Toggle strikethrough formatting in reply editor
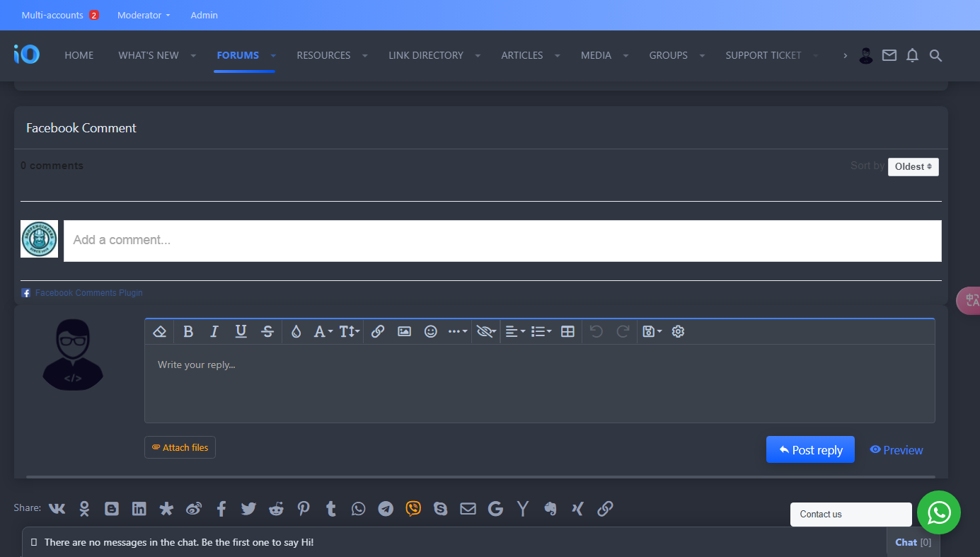The width and height of the screenshot is (980, 557). 267,331
